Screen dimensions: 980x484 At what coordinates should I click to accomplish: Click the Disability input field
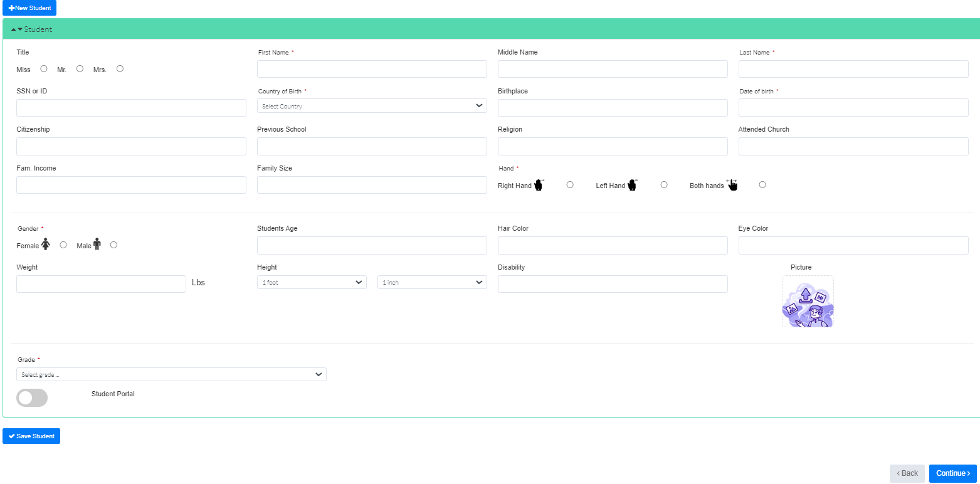pos(613,284)
